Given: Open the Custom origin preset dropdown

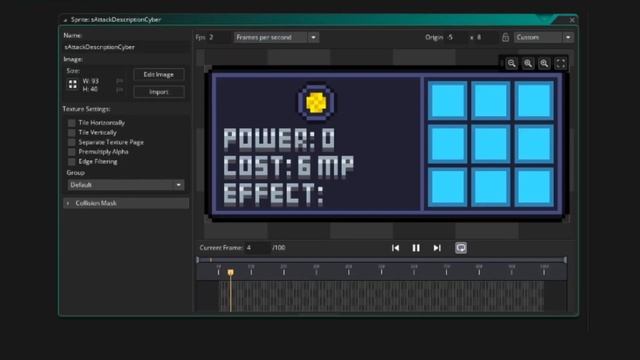Looking at the screenshot, I should [544, 37].
